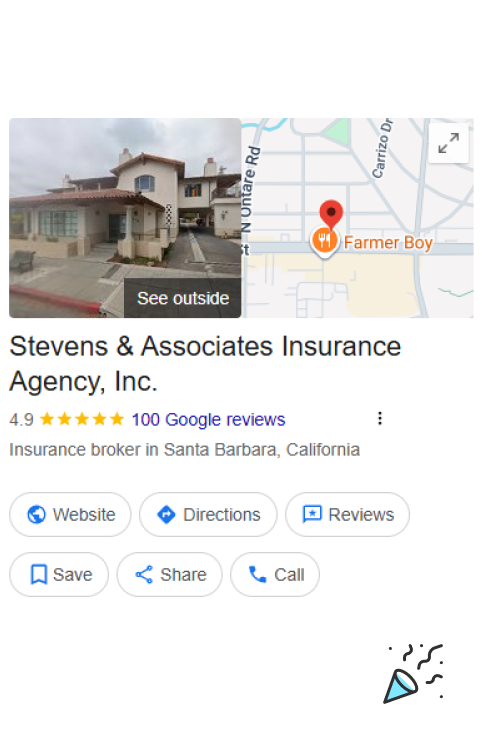Image resolution: width=482 pixels, height=756 pixels.
Task: Select the Farmer Boy restaurant marker
Action: (324, 240)
